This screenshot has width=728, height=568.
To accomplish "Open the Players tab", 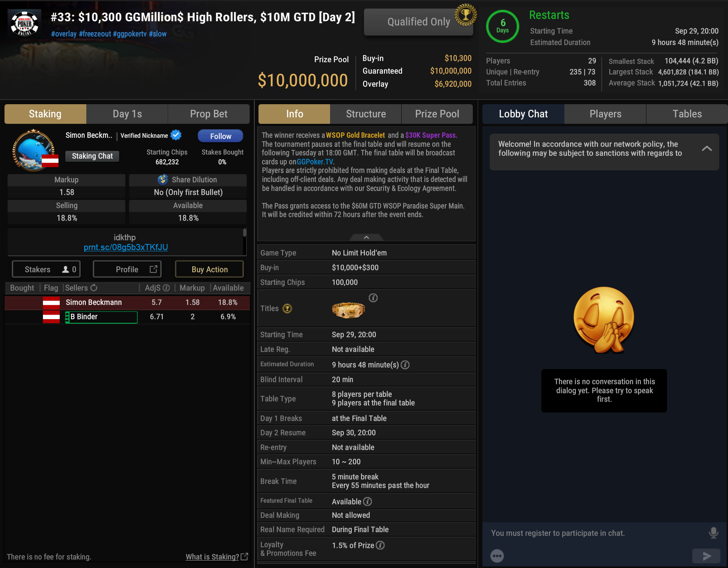I will tap(605, 114).
